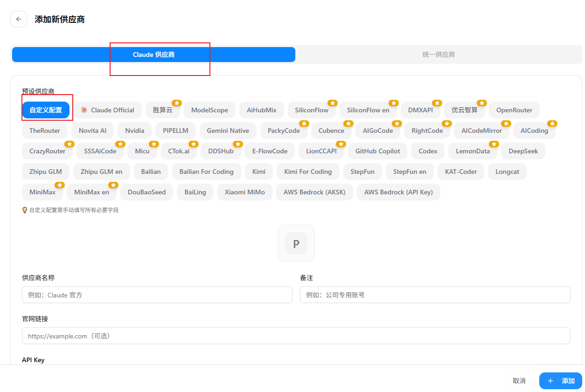This screenshot has width=585, height=392.
Task: Select the StepFun en preset
Action: pos(410,172)
